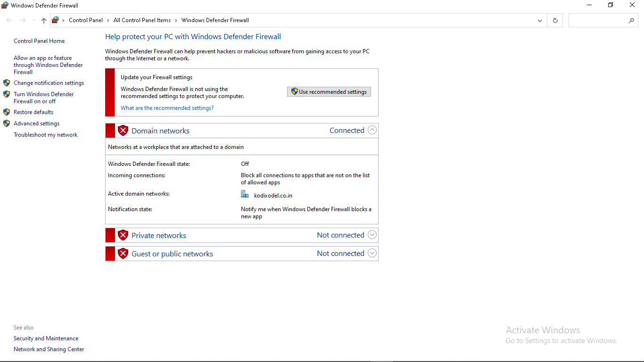Click Guest or public networks heading

172,254
